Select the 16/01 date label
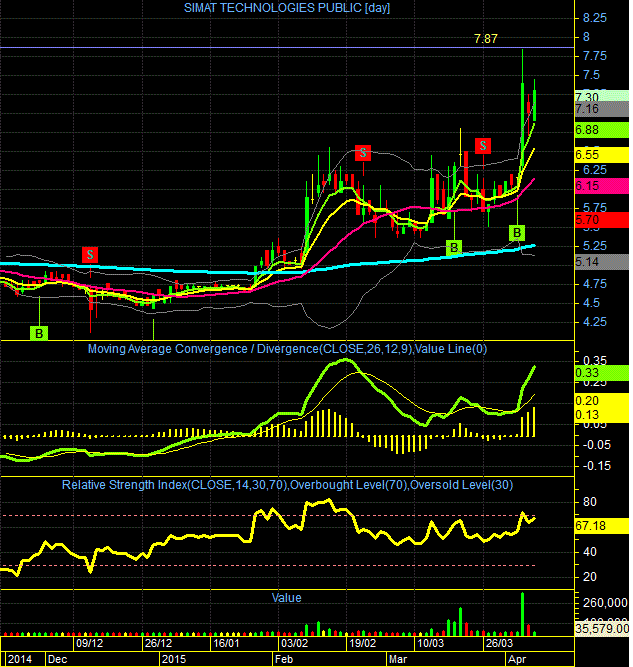This screenshot has height=667, width=633. click(226, 643)
